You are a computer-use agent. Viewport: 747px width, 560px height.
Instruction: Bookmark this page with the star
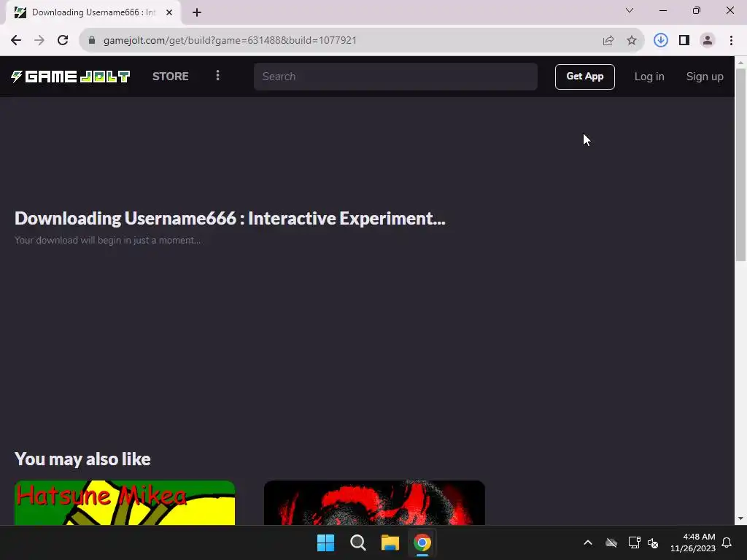[x=631, y=41]
